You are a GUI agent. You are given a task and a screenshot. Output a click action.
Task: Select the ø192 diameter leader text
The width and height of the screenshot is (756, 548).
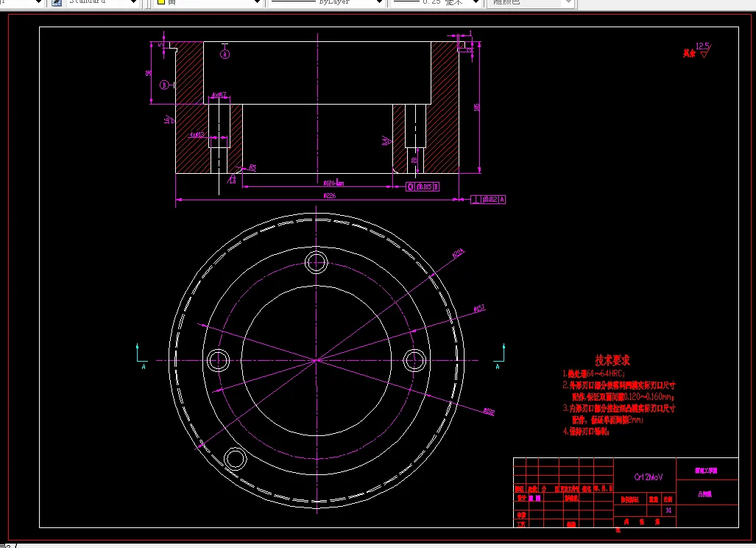click(489, 412)
